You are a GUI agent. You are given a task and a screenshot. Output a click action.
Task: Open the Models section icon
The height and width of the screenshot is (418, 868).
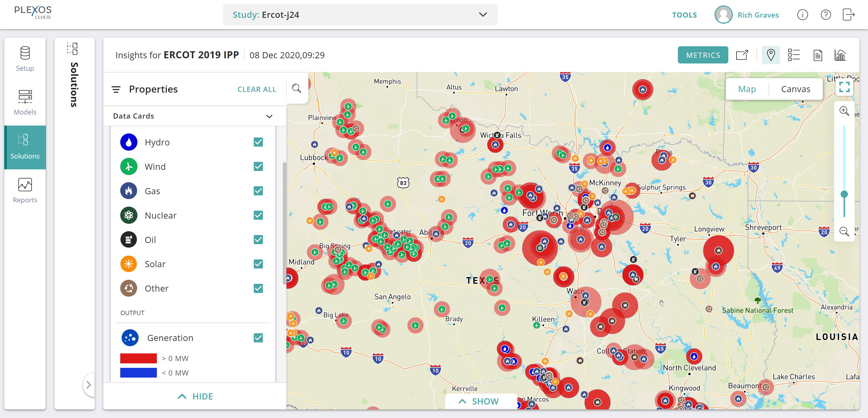25,96
